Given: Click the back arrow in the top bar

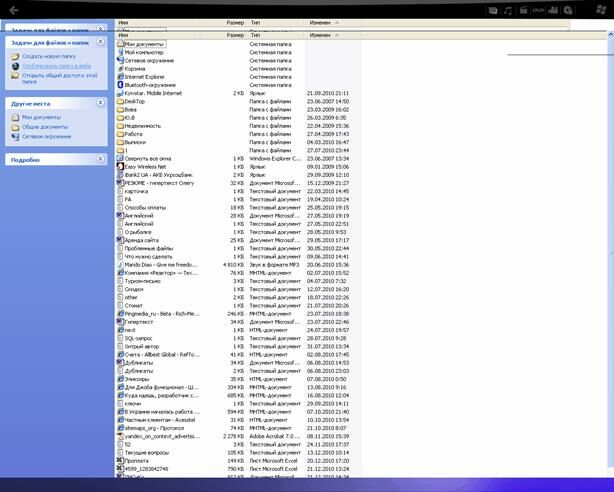Looking at the screenshot, I should point(14,10).
